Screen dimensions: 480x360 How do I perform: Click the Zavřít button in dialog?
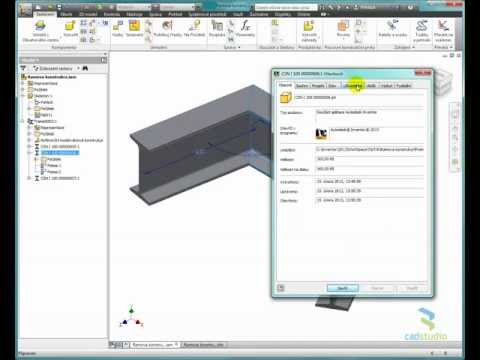343,288
